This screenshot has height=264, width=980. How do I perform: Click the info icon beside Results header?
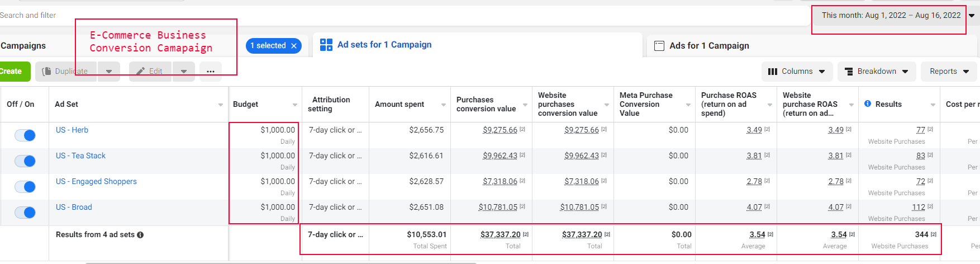pos(868,104)
